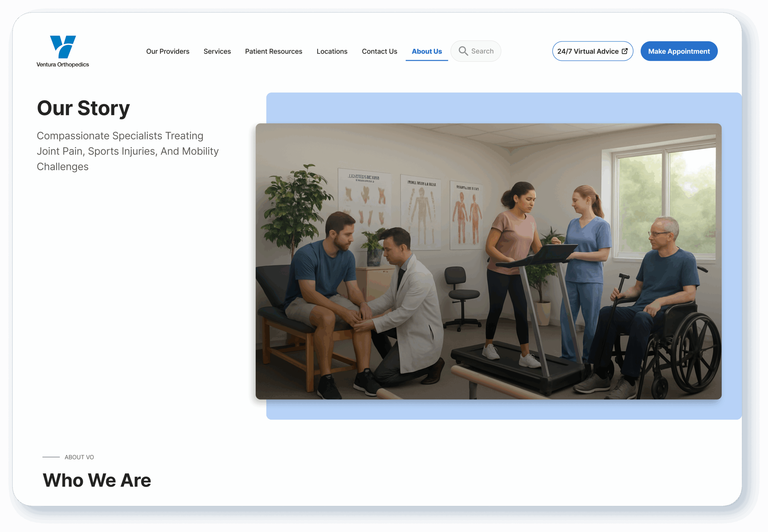The image size is (768, 532).
Task: Open the Services menu item
Action: click(217, 51)
